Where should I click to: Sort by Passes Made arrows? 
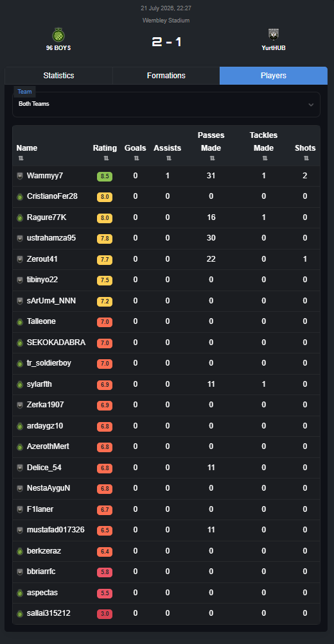212,158
